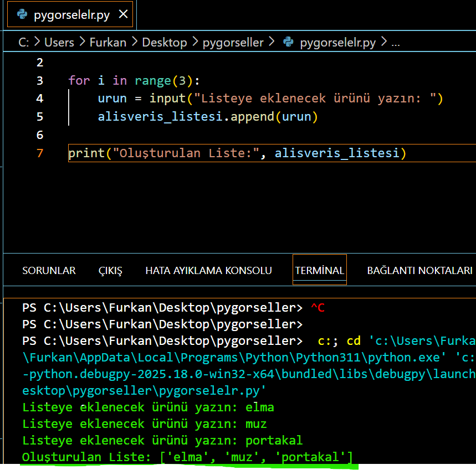
Task: Expand the pygorseller folder breadcrumb
Action: (x=233, y=43)
